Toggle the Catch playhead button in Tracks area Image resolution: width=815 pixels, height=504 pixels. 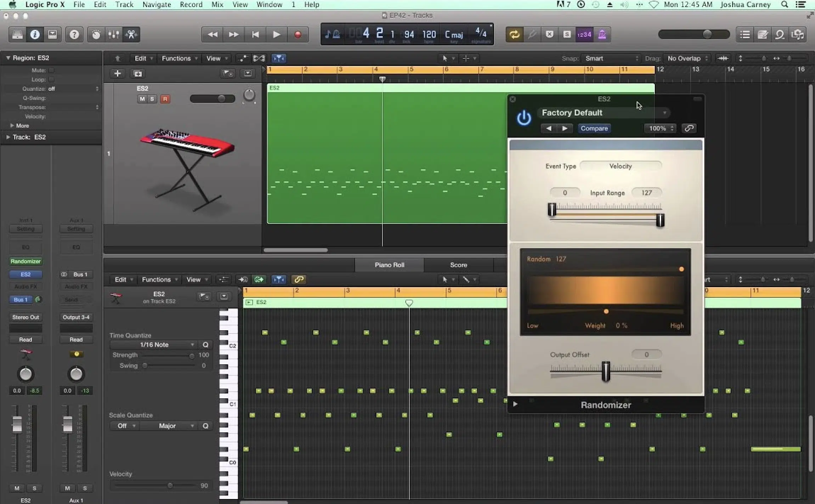point(279,58)
